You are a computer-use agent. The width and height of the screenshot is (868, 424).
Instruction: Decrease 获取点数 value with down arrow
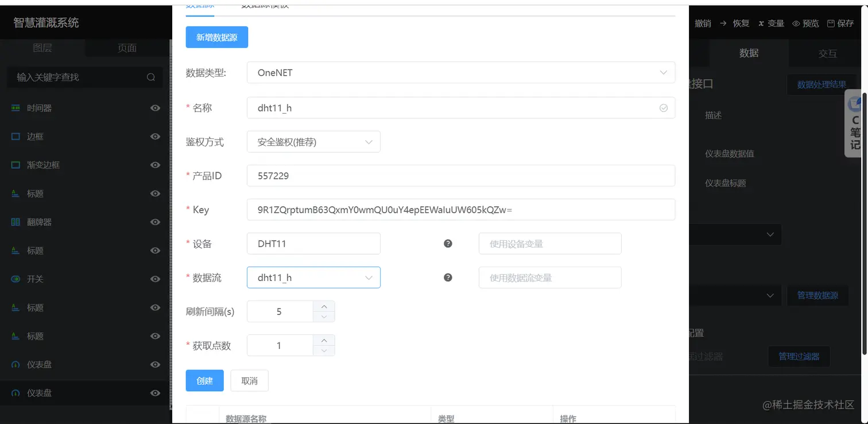pos(324,350)
